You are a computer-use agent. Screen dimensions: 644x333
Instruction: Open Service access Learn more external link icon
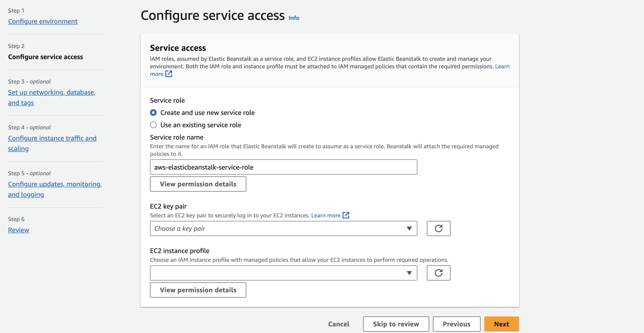169,74
